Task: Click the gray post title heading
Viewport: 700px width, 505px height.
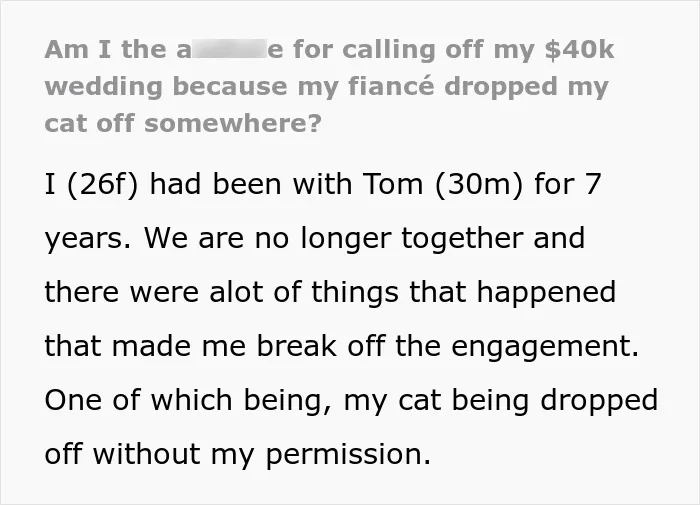Action: pos(329,86)
